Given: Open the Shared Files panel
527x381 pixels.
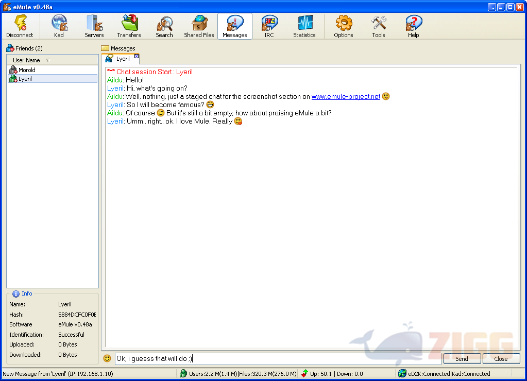Looking at the screenshot, I should [199, 26].
